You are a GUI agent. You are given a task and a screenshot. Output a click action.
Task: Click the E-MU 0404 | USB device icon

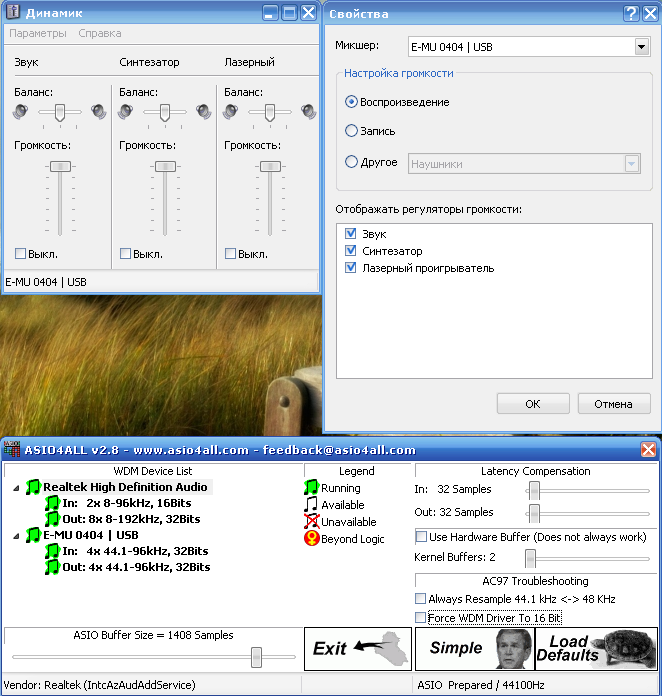click(x=33, y=535)
